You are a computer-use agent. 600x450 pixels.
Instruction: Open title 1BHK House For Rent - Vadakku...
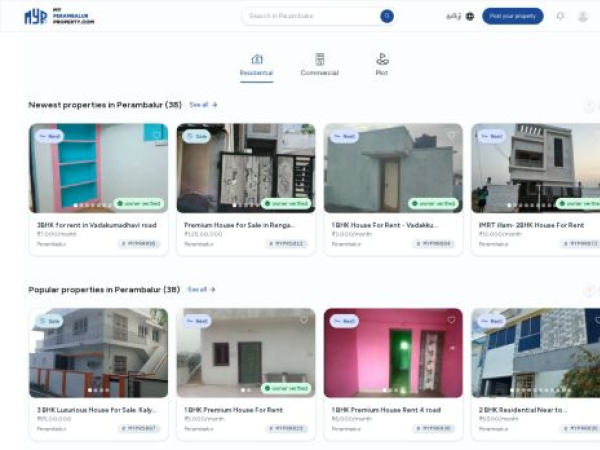(385, 225)
